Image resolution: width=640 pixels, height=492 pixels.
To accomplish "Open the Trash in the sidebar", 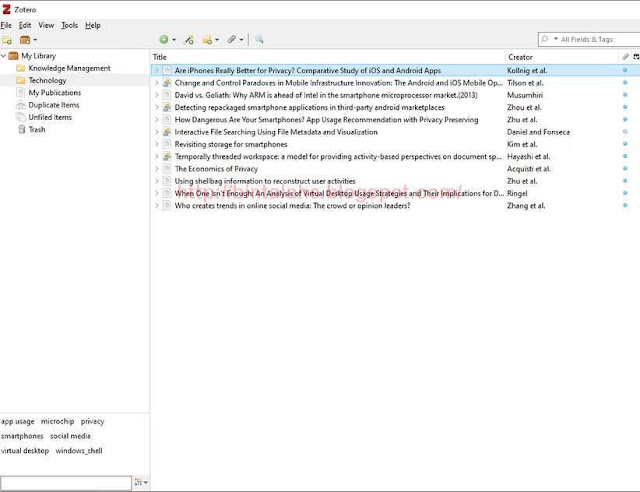I will tap(37, 129).
